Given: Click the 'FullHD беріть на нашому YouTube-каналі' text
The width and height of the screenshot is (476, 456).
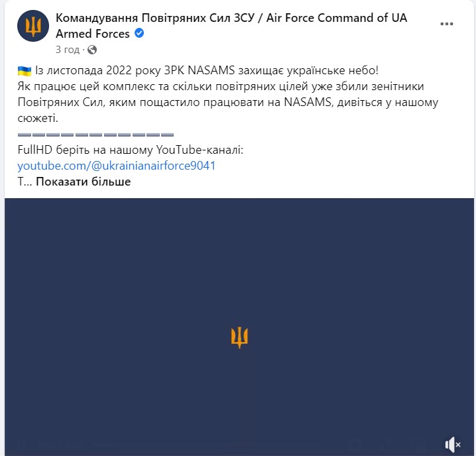Looking at the screenshot, I should (x=131, y=150).
